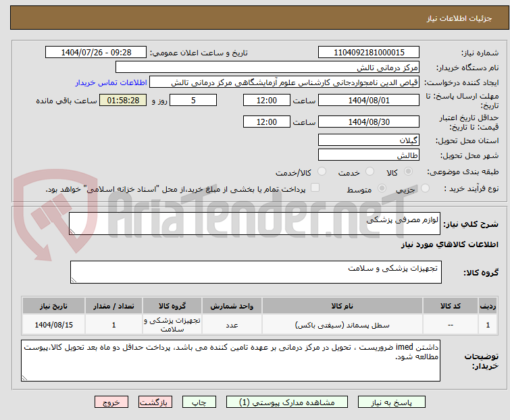This screenshot has width=510, height=420.
Task: Click the تعداد / مقدار column header
Action: click(113, 306)
